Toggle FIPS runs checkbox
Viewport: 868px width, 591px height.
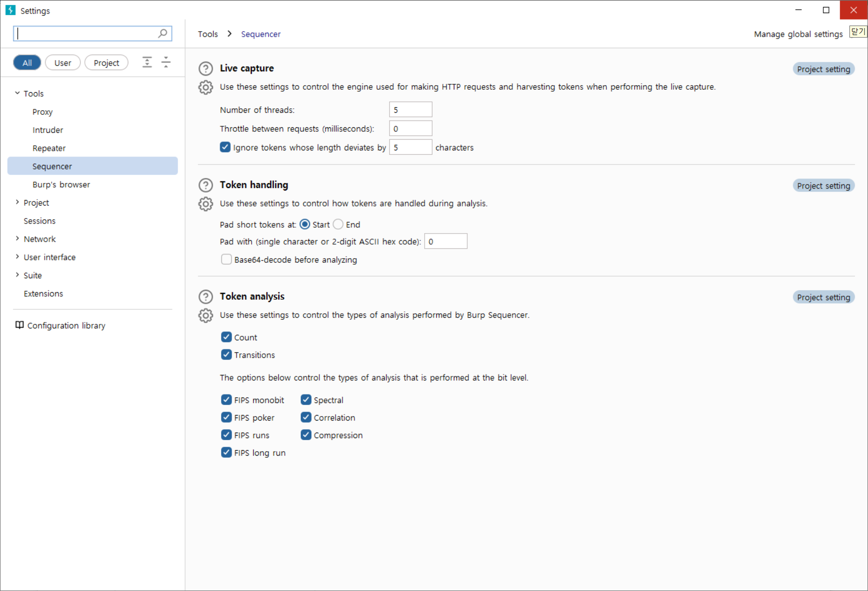[227, 435]
